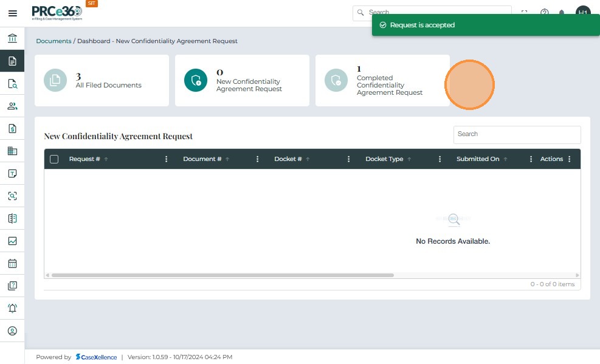Viewport: 600px width, 364px height.
Task: Click the No Records Available message
Action: pos(453,241)
